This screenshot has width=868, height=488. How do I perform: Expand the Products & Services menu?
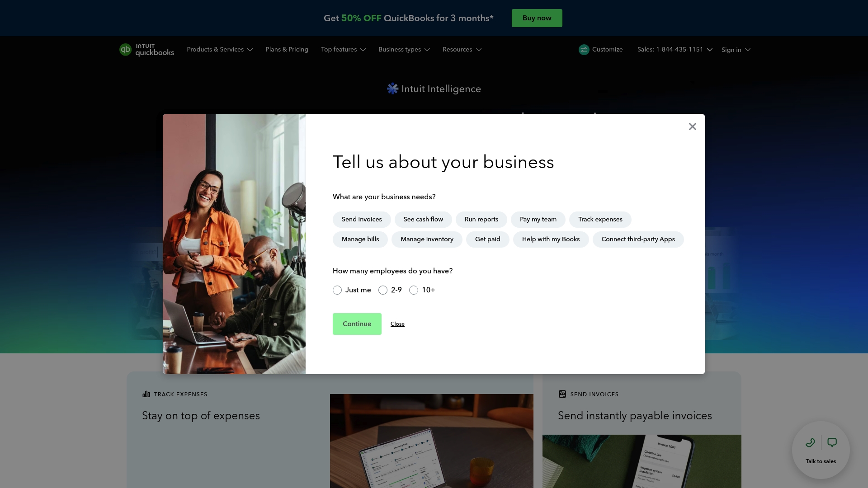tap(220, 50)
